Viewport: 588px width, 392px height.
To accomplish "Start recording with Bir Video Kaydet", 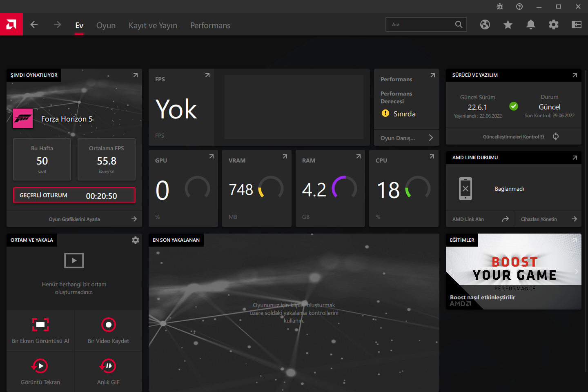I will click(x=108, y=331).
